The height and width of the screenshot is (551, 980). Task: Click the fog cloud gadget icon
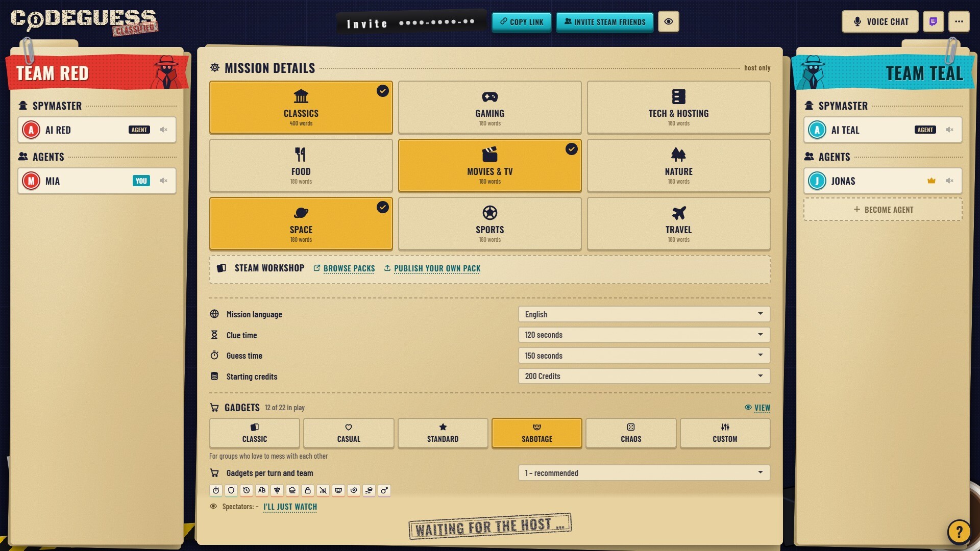[292, 490]
